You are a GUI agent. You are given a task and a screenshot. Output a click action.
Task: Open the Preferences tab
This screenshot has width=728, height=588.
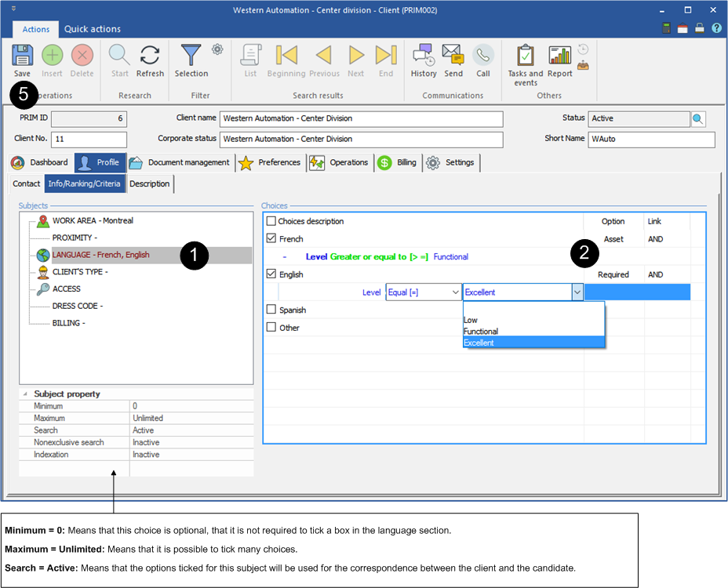pyautogui.click(x=270, y=162)
